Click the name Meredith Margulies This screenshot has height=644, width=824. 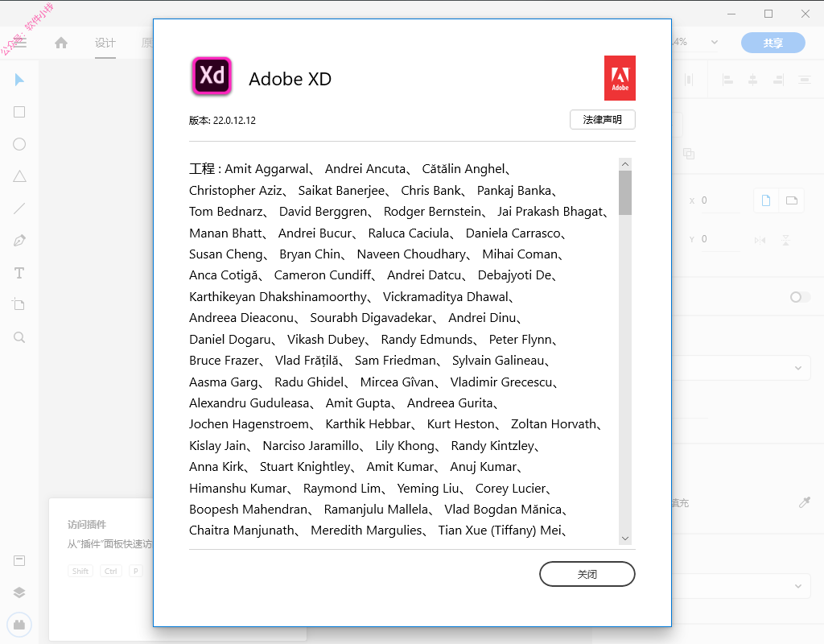[366, 530]
